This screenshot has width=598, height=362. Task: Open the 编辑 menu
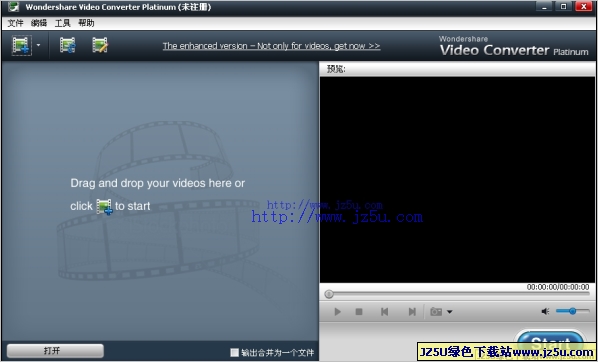click(x=39, y=23)
